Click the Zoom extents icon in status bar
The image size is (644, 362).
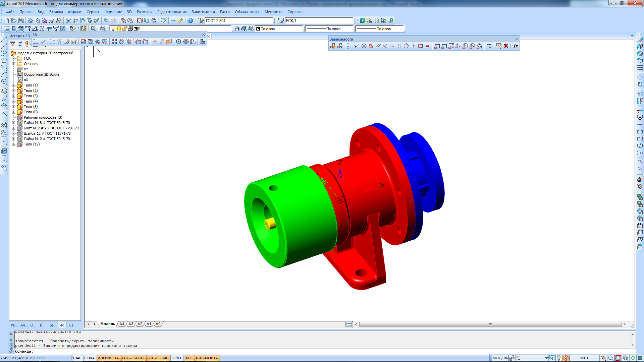(618, 358)
